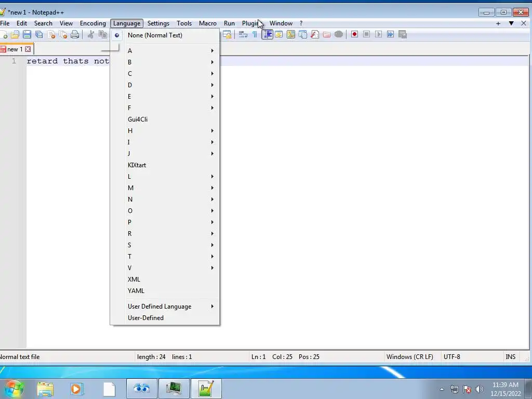Expand the E language submenu
The image size is (532, 399).
[x=165, y=97]
